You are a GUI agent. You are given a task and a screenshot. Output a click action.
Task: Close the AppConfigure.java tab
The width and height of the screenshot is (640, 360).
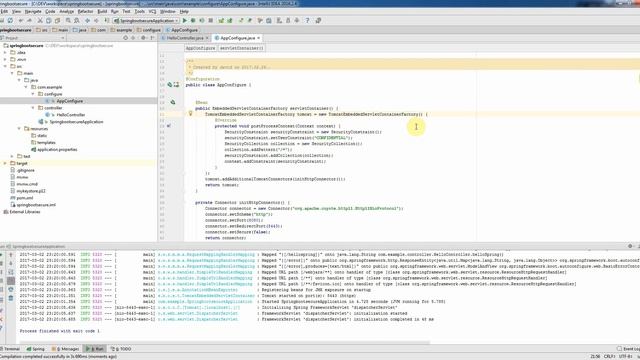(258, 38)
